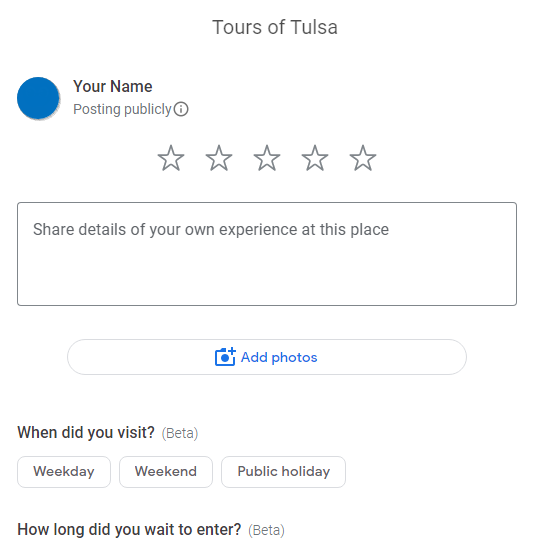Rate one star for Tours of Tulsa
Screen dimensions: 550x550
pyautogui.click(x=171, y=158)
